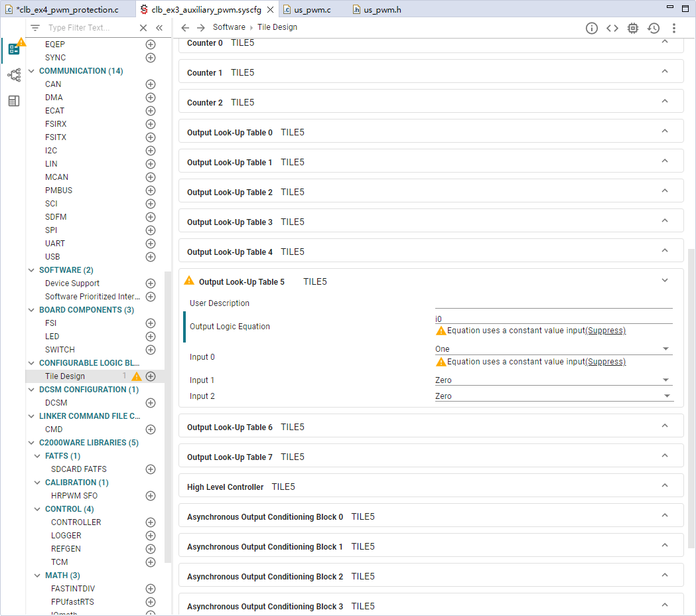Add a new Tile Design instance
Image resolution: width=696 pixels, height=616 pixels.
(x=151, y=376)
